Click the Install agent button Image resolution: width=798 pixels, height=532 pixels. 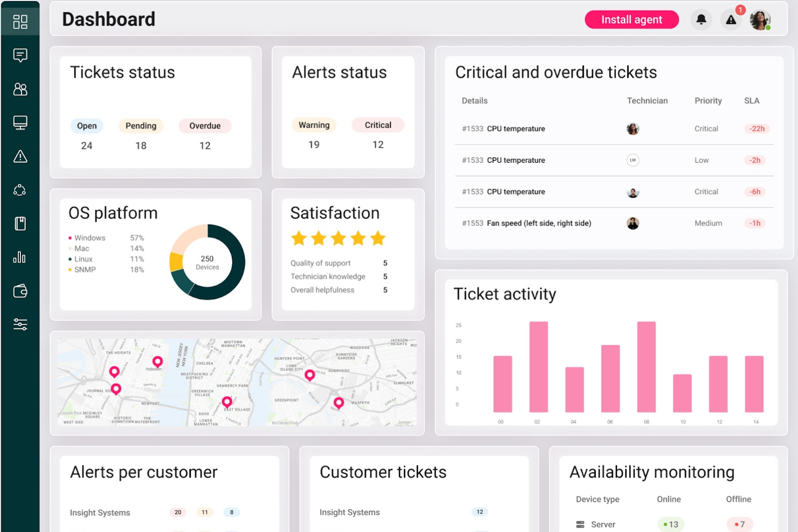coord(631,19)
